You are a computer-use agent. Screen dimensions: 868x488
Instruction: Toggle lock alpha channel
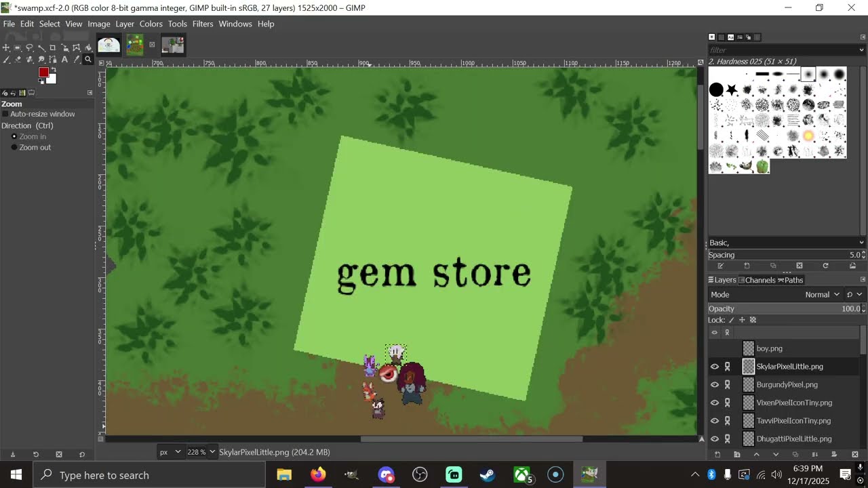click(x=753, y=320)
